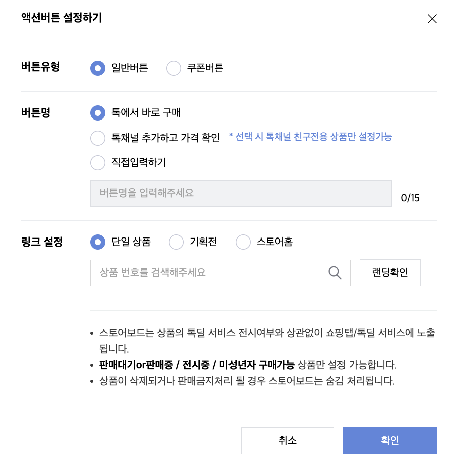Screen dimensions: 459x476
Task: Click the 액션버튼 설정하기 dialog title
Action: tap(62, 18)
